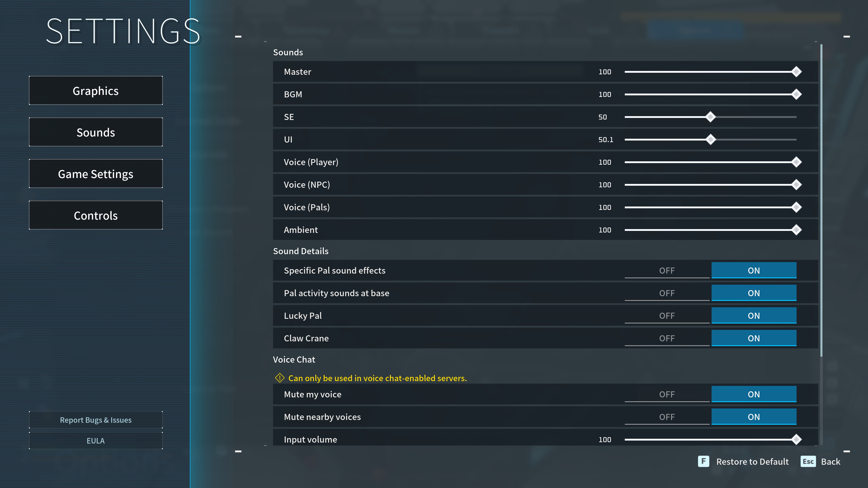Screen dimensions: 868x488
Task: Click the Ambient row label
Action: click(x=301, y=230)
